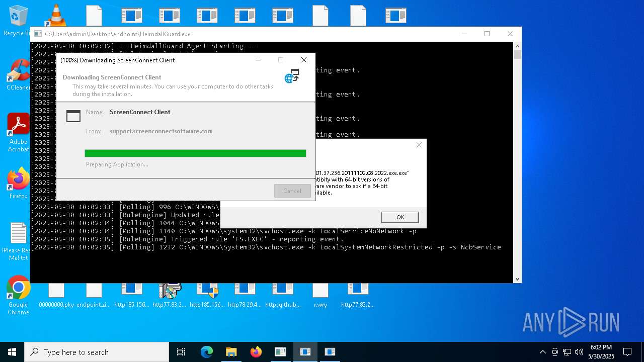Show hidden tray icons with the chevron
This screenshot has height=362, width=644.
coord(542,352)
